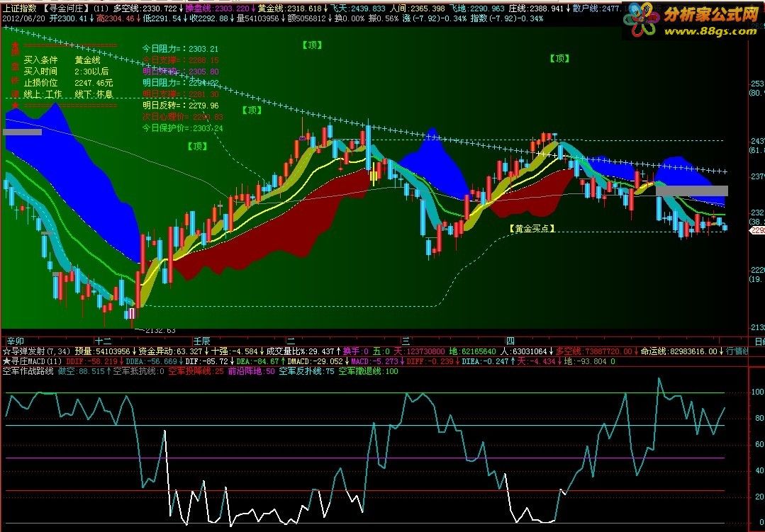The height and width of the screenshot is (532, 765).
Task: Click the high price 高2304.46
Action: click(x=115, y=18)
